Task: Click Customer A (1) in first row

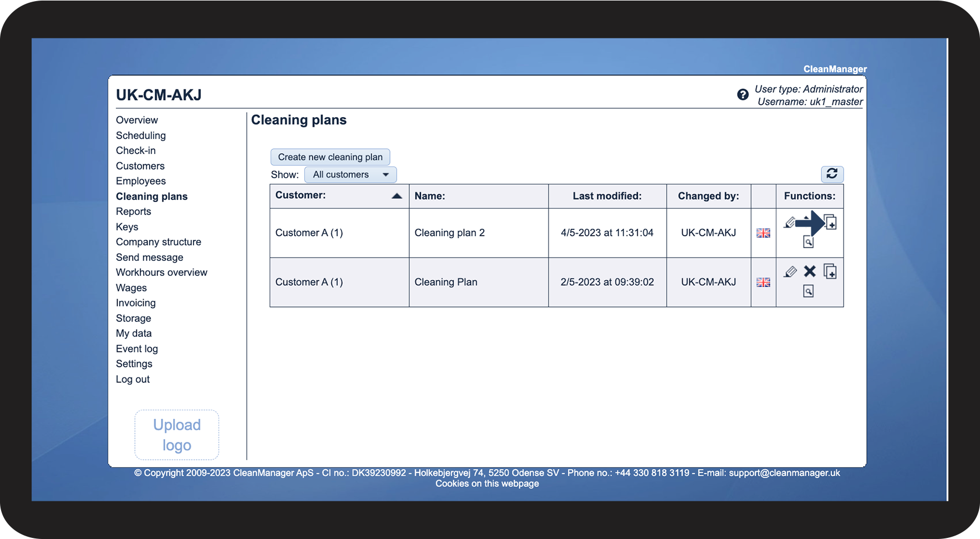Action: coord(309,233)
